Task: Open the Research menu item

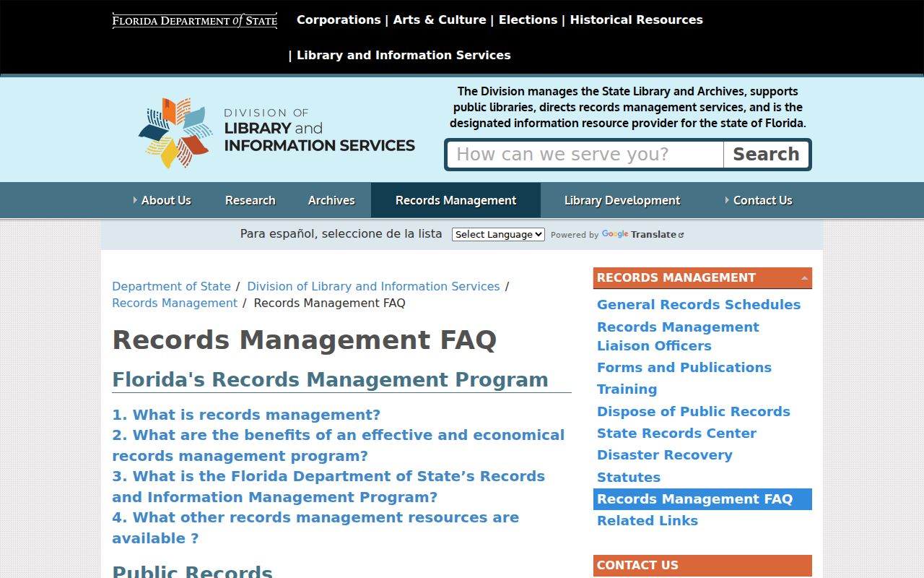Action: pos(250,200)
